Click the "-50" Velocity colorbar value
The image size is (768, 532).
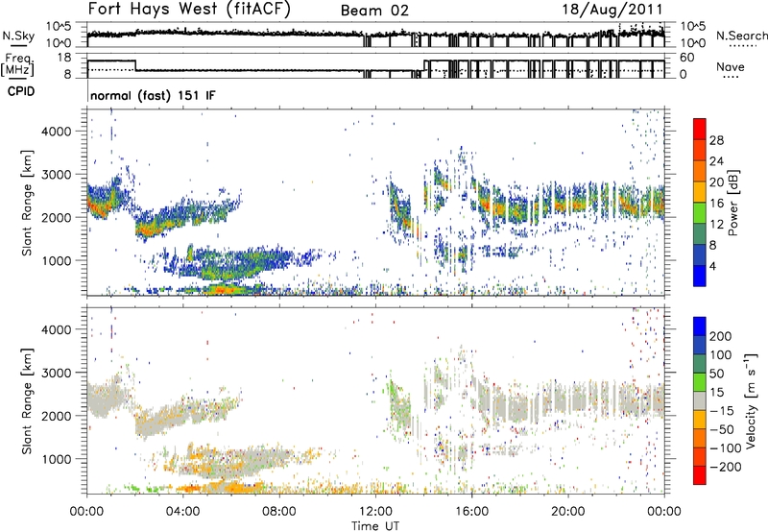click(722, 429)
